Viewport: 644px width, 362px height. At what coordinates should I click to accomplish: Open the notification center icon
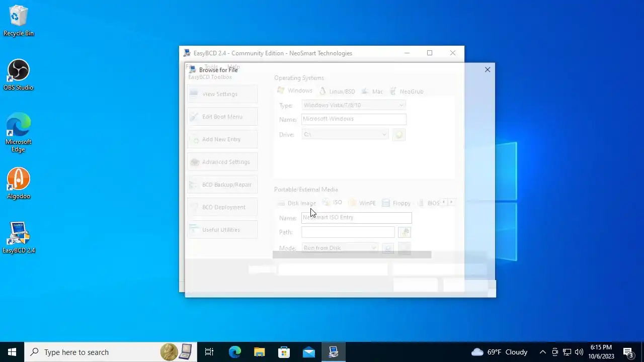(x=628, y=352)
